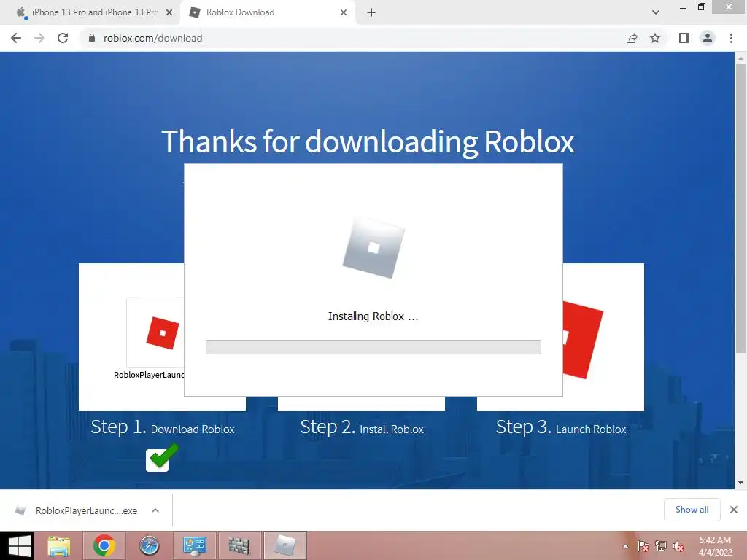The width and height of the screenshot is (747, 560).
Task: Select the Roblox installer taskbar icon
Action: pyautogui.click(x=285, y=545)
